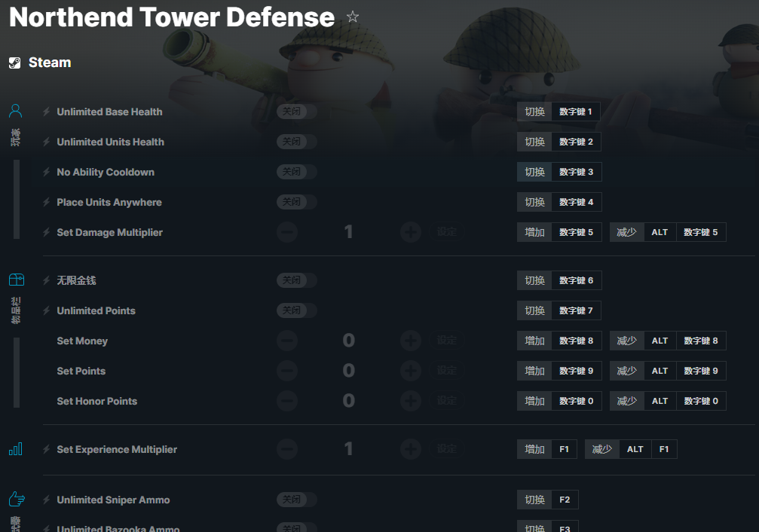Decrease Set Damage Multiplier with minus button
759x532 pixels.
[x=287, y=232]
